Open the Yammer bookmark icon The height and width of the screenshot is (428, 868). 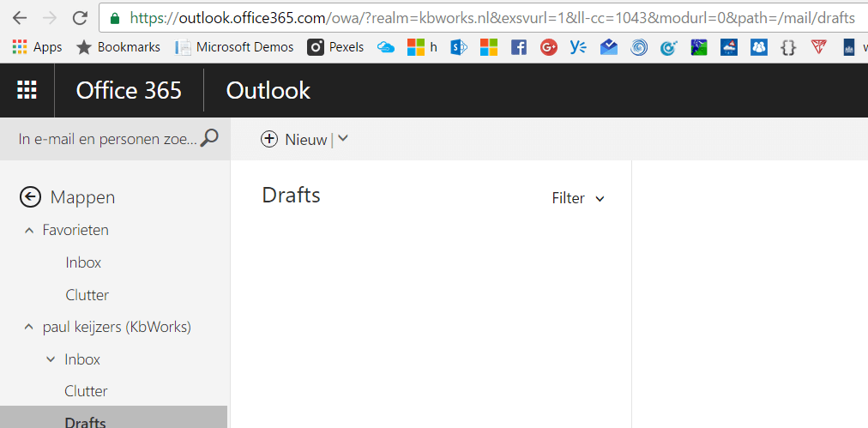tap(578, 48)
